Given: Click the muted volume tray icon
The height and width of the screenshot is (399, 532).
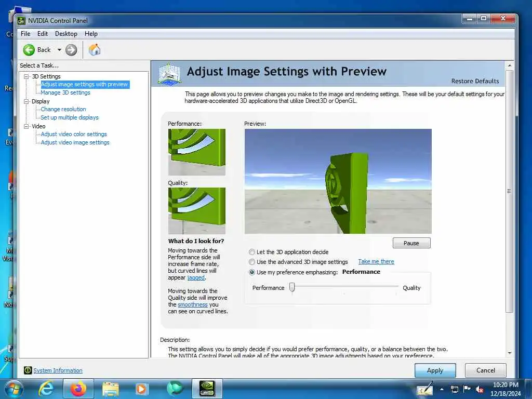Looking at the screenshot, I should [480, 389].
